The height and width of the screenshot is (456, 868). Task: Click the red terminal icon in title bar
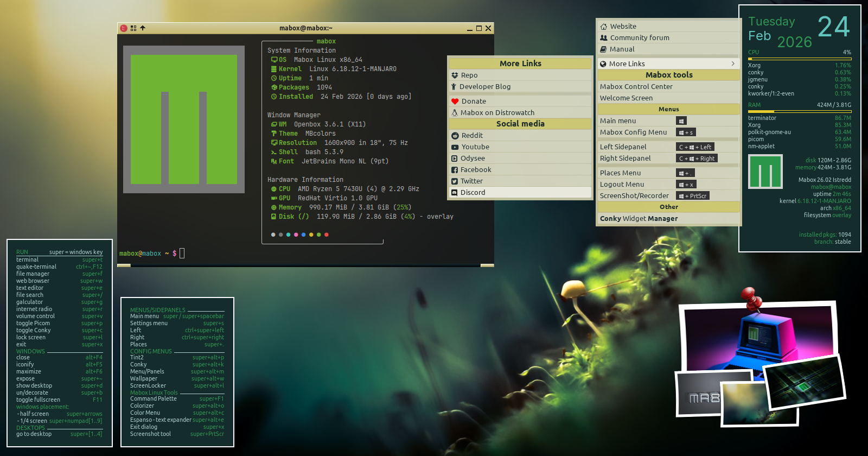[124, 28]
